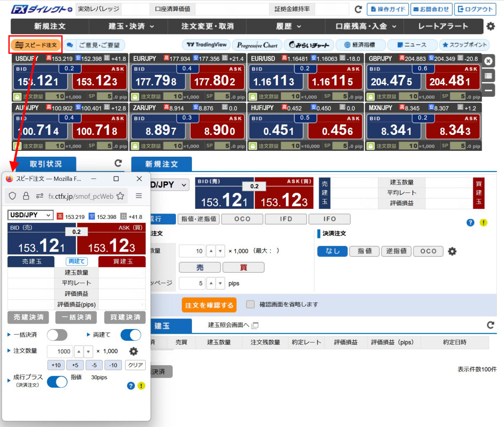Open USD/JPY currency pair dropdown in speed order
Screen dimensions: 504x427
(30, 215)
